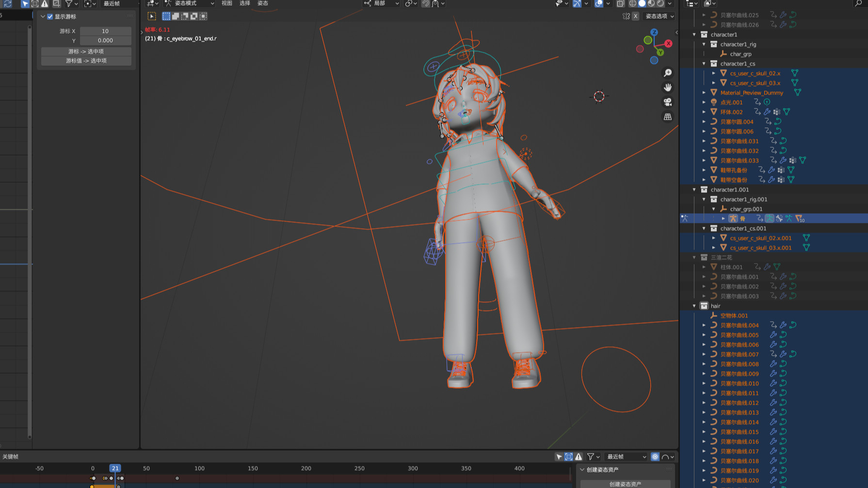The height and width of the screenshot is (488, 868).
Task: Open the 姿态模式 mode dropdown
Action: 189,3
